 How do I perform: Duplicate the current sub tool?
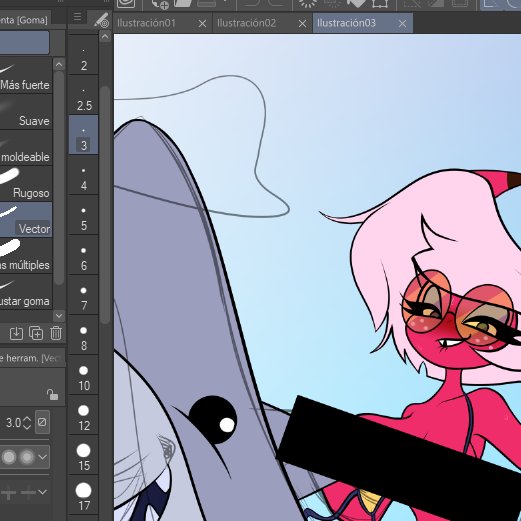point(36,333)
